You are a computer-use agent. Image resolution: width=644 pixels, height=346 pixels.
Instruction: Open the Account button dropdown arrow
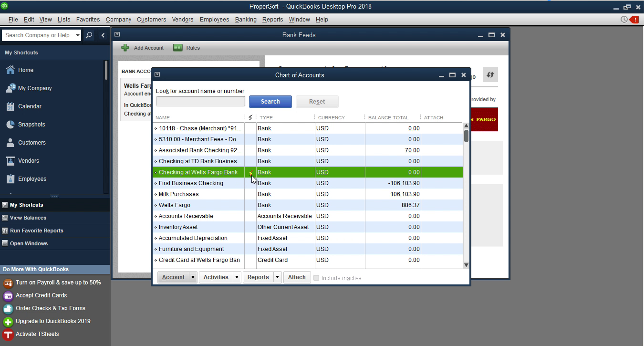click(x=193, y=277)
